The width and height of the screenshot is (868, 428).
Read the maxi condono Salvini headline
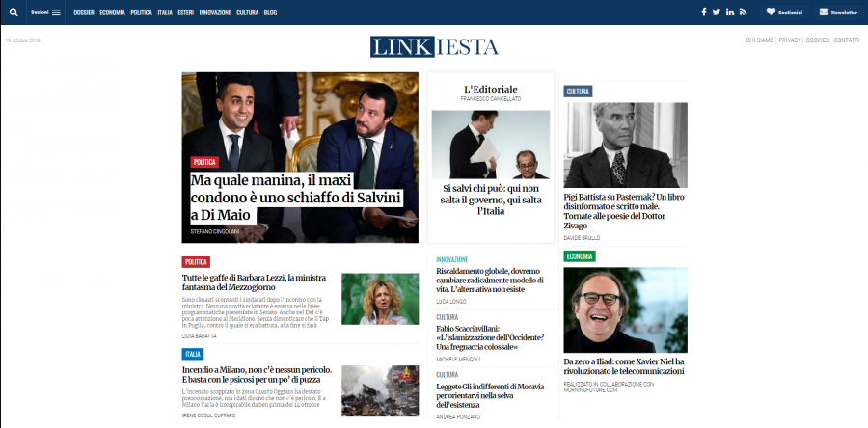coord(296,198)
